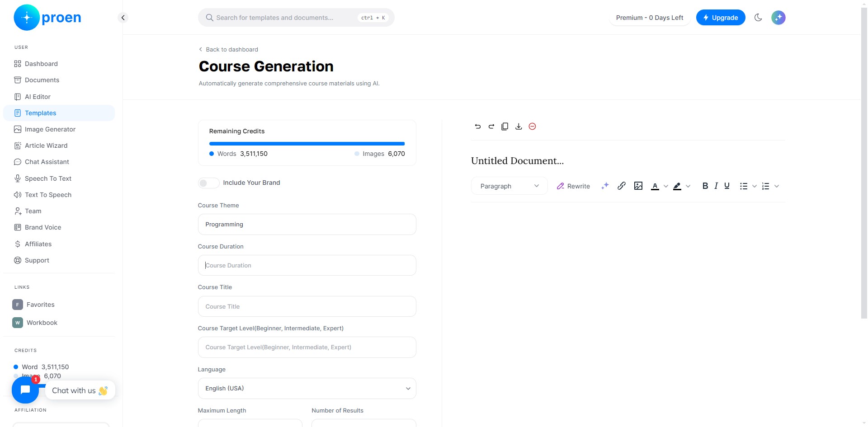Click the proen logo

(47, 18)
